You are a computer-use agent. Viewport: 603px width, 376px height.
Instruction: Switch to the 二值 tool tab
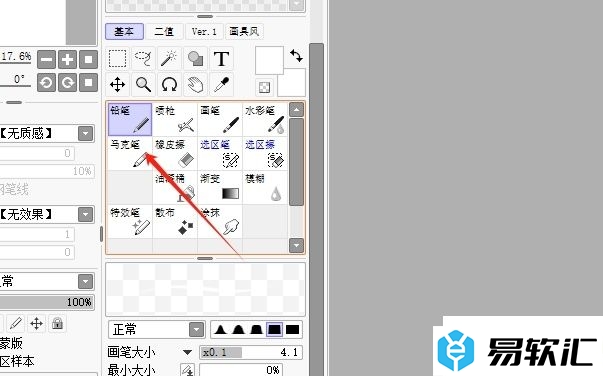[x=164, y=32]
